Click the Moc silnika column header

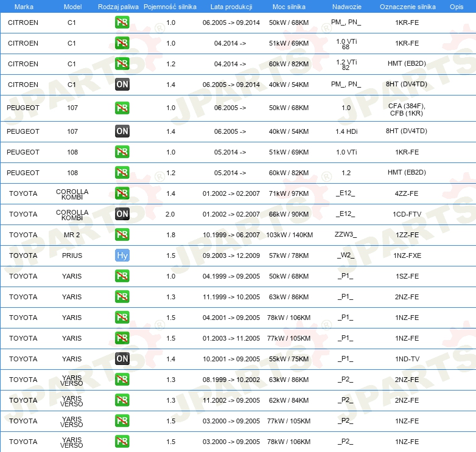[289, 7]
